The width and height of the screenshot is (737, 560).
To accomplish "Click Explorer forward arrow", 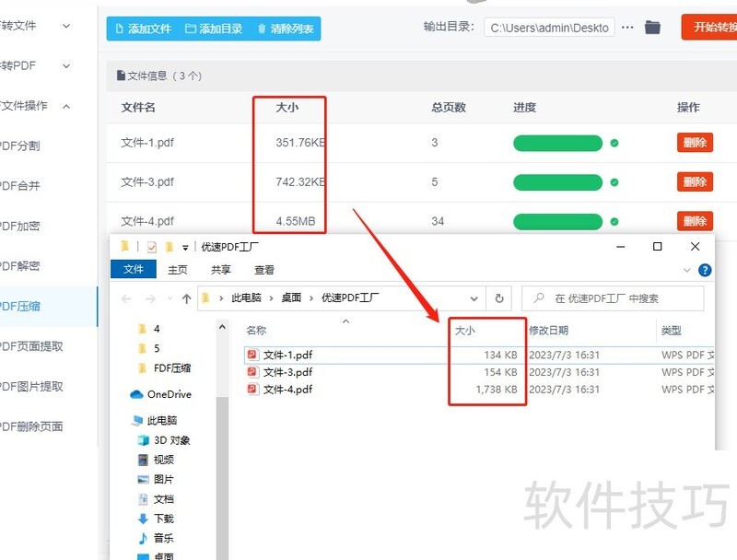I will click(150, 298).
